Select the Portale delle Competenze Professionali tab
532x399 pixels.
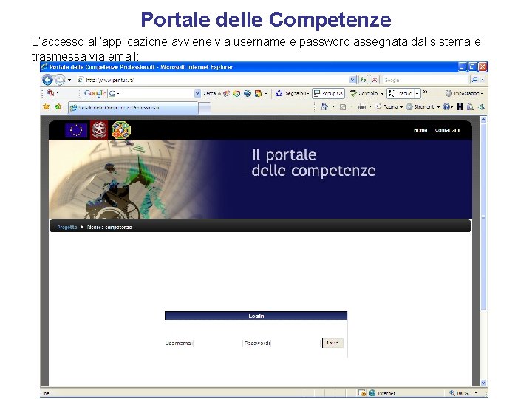click(x=133, y=108)
